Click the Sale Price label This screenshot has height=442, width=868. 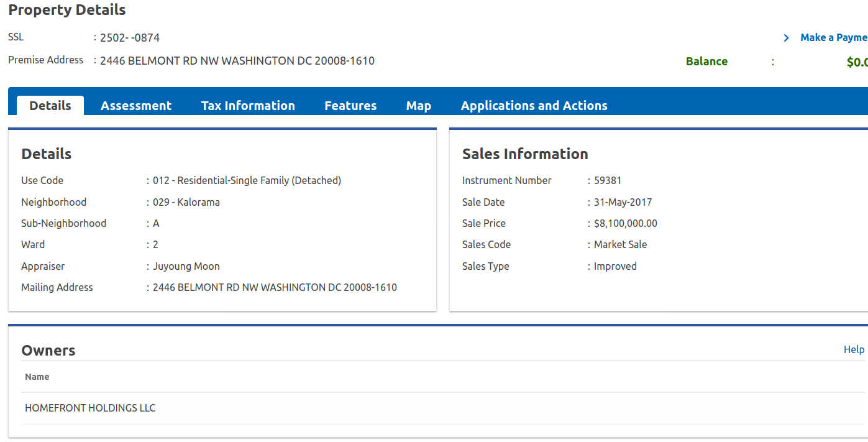pyautogui.click(x=484, y=223)
